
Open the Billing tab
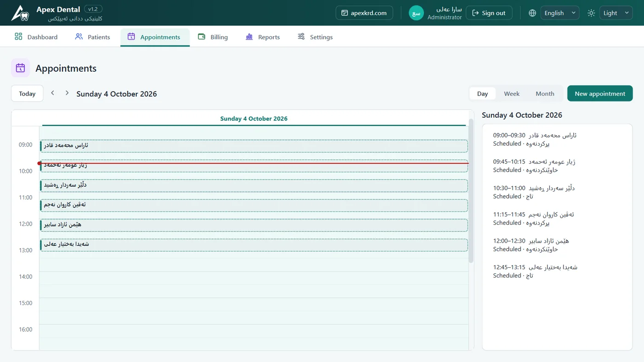point(213,37)
